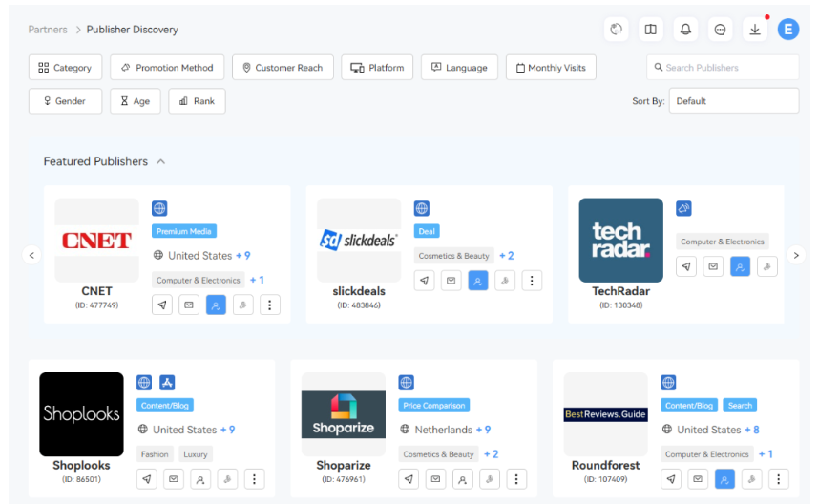This screenshot has height=504, width=818.
Task: Click the paper plane icon on the CNET card
Action: coord(162,305)
